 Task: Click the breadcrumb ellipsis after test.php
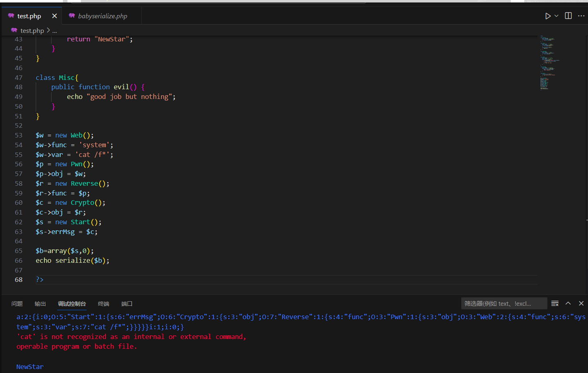54,31
